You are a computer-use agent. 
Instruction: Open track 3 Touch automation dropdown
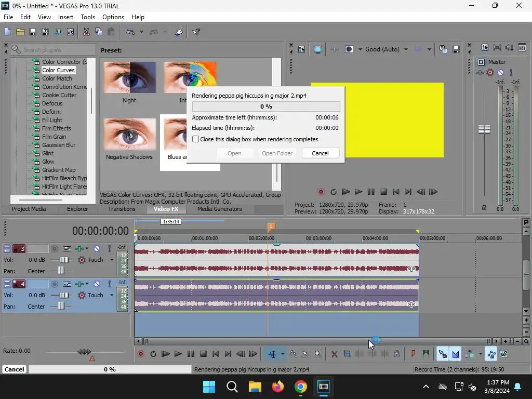(112, 260)
